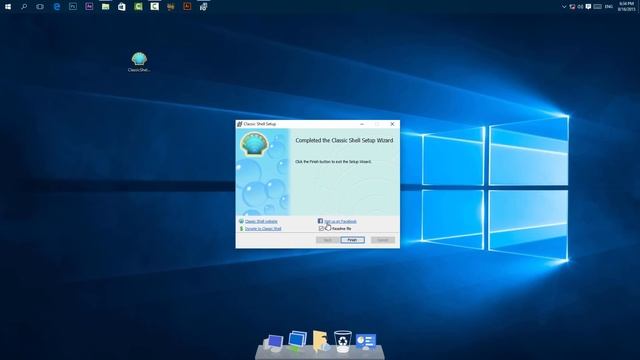640x360 pixels.
Task: Open the user folder dock icon
Action: point(321,341)
